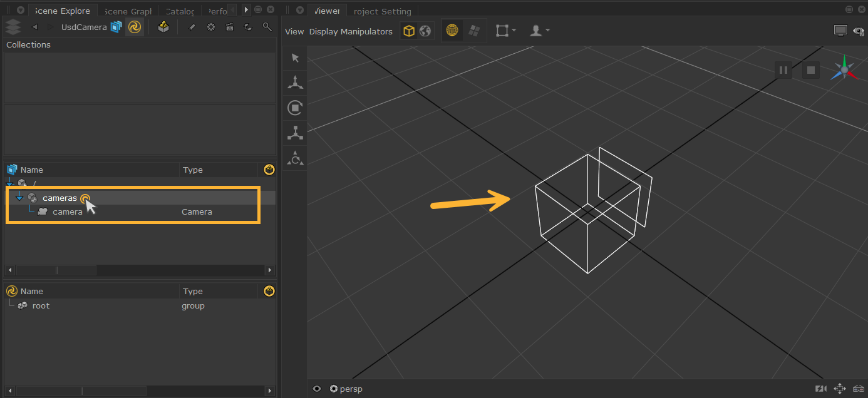Toggle the yellow cube display button
868x398 pixels.
coord(409,31)
